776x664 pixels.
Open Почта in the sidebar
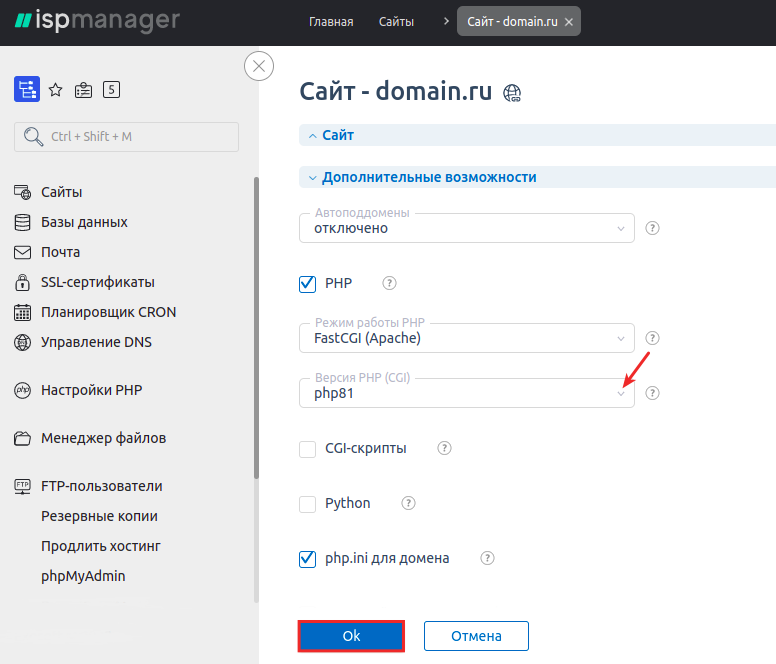point(60,252)
